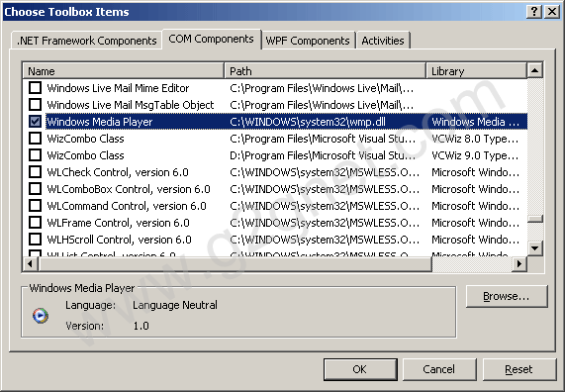
Task: Click the VCWiz 8.0 Type library cell
Action: 475,139
